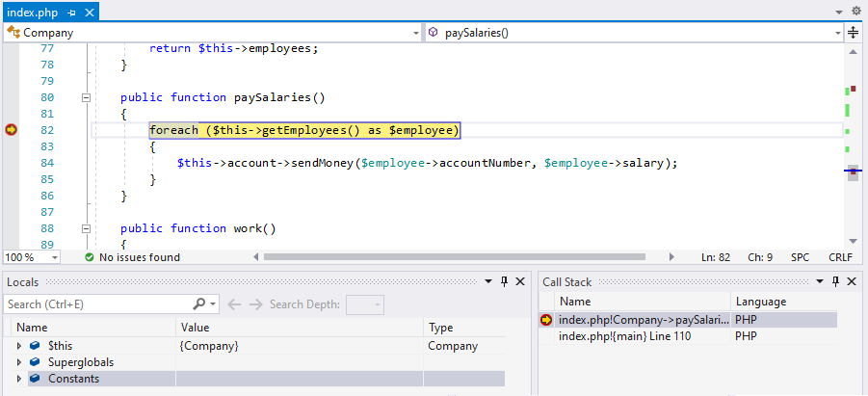The height and width of the screenshot is (396, 868).
Task: Open the Call Stack window options dropdown
Action: click(820, 282)
